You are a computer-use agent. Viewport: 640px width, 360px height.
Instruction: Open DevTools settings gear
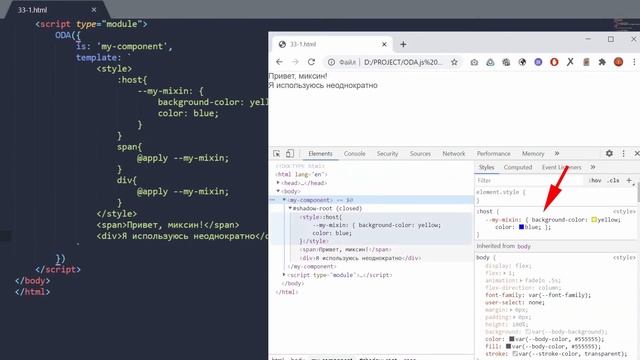coord(609,153)
